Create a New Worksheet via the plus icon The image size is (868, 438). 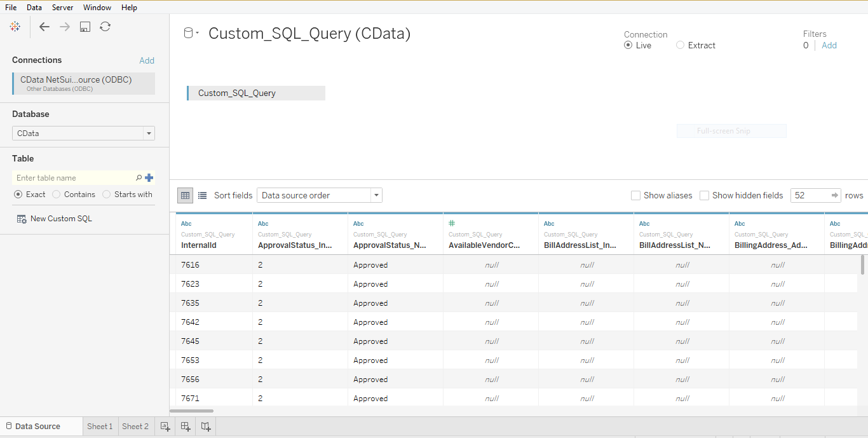click(165, 426)
